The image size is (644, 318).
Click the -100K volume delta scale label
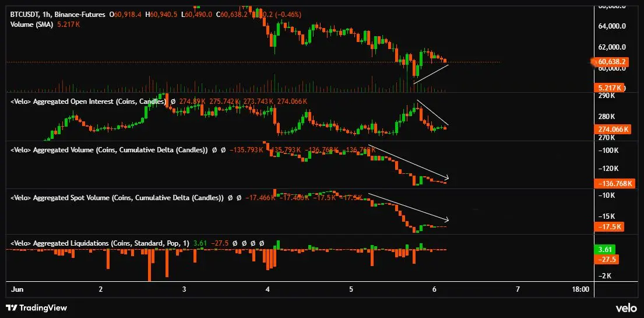point(609,151)
